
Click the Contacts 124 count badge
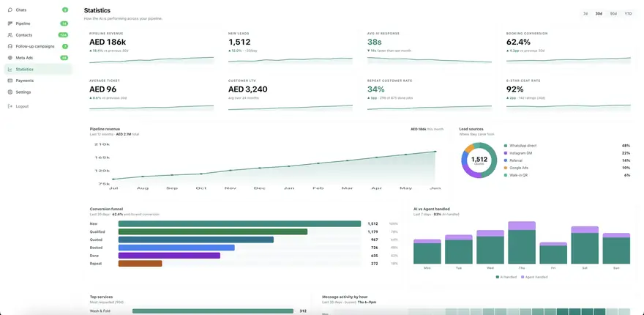[x=63, y=35]
